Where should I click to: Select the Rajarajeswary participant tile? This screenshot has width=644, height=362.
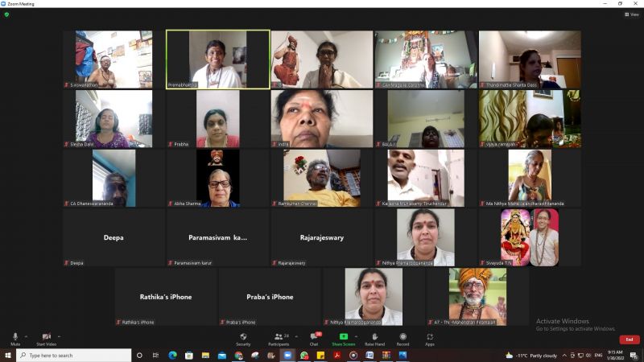click(322, 237)
